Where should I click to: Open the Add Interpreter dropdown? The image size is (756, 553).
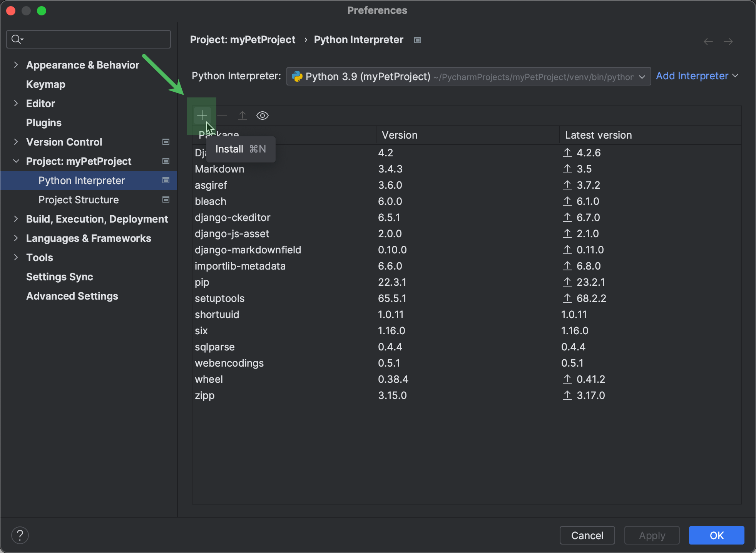[x=697, y=76]
